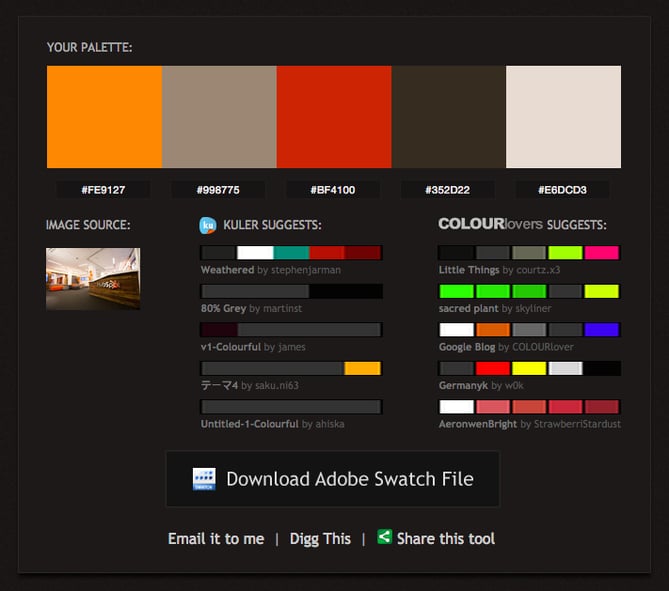The height and width of the screenshot is (591, 669).
Task: Open the Little Things palette link
Action: [469, 270]
